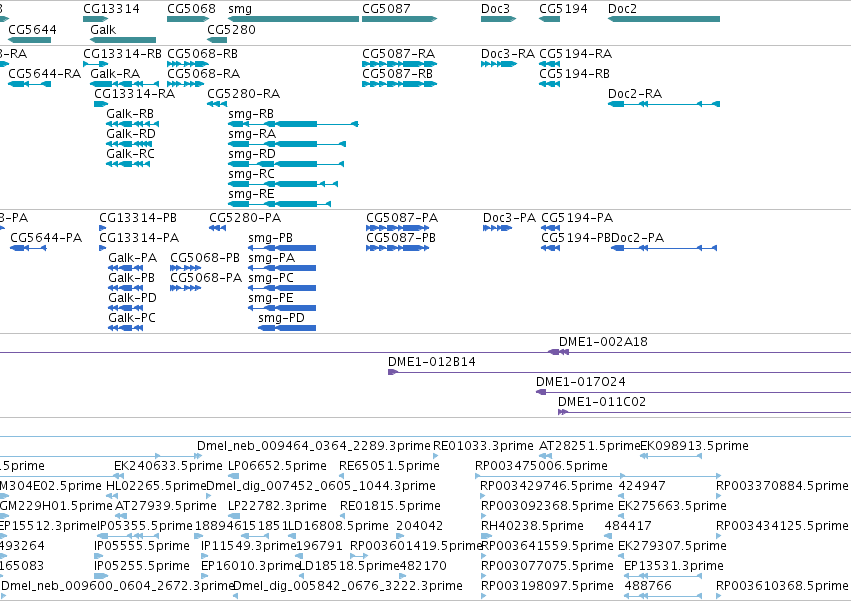This screenshot has width=851, height=601.
Task: Click the Galk-PA protein label
Action: [132, 258]
